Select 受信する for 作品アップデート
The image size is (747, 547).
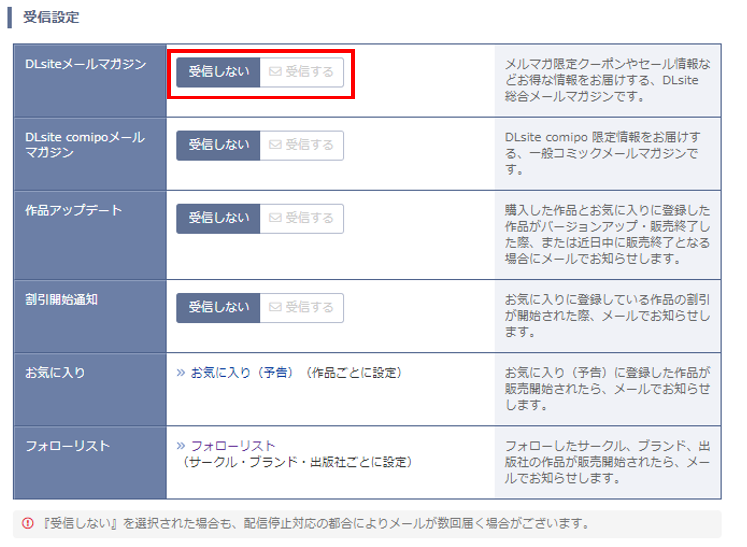[x=302, y=218]
